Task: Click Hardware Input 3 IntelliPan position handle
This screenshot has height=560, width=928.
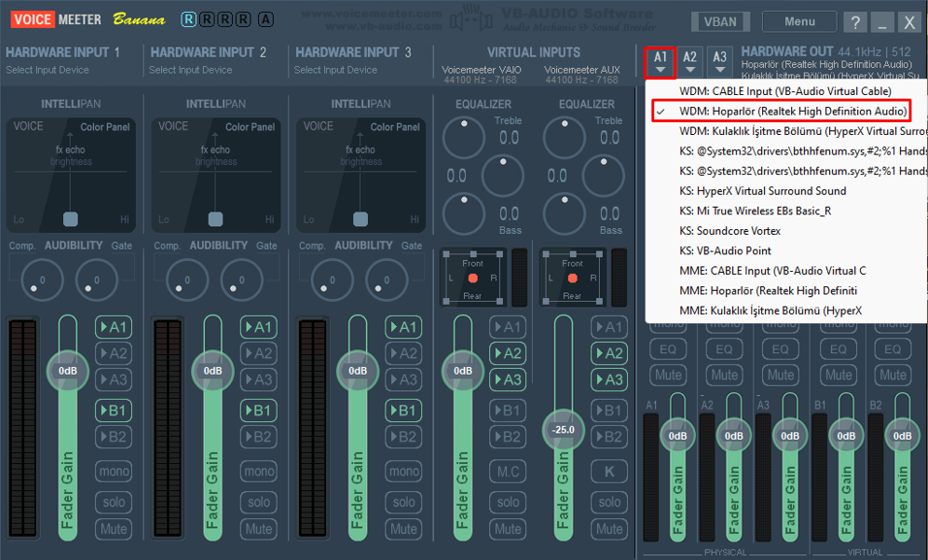Action: click(360, 219)
